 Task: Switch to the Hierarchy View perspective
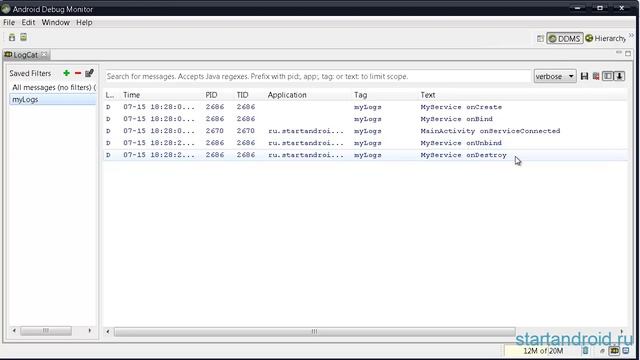pos(606,38)
